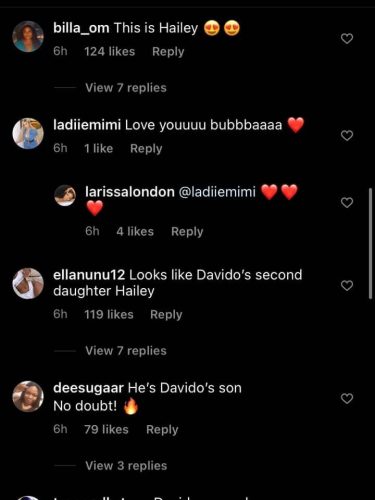Tap heart icon next to deesugaar's comment
The height and width of the screenshot is (500, 375).
(x=347, y=398)
